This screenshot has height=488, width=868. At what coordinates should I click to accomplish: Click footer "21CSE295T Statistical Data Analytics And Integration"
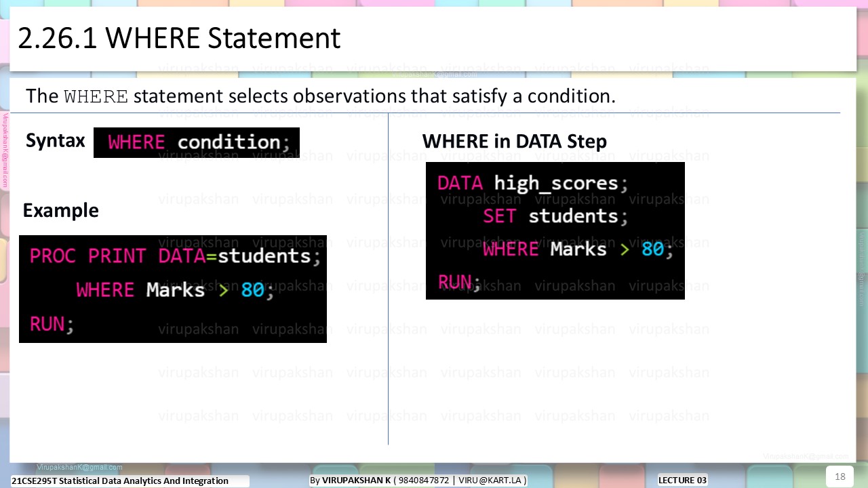pos(120,481)
